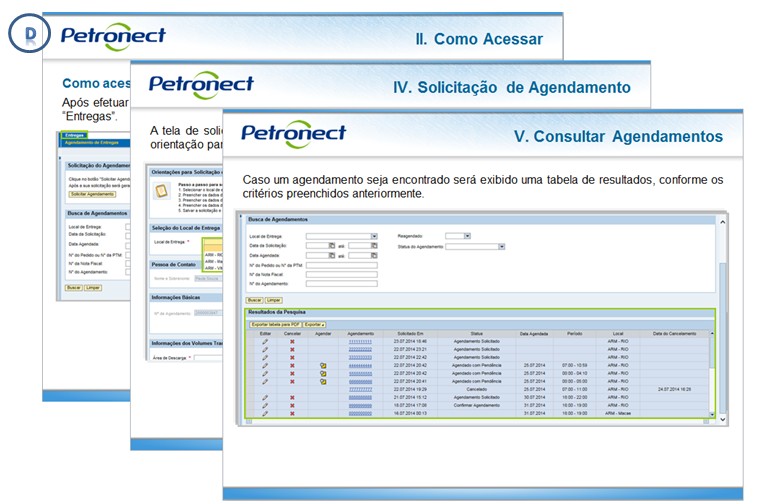
Task: Open calendar picker for Data Agendada end
Action: [x=374, y=256]
